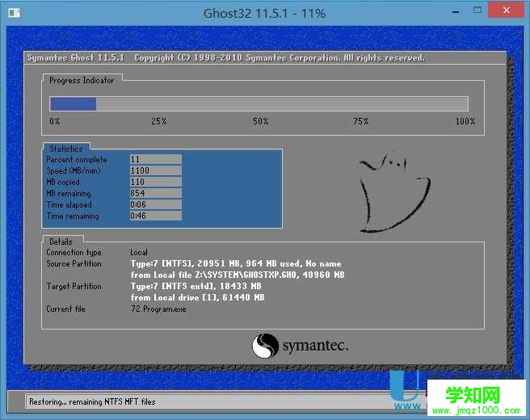
Task: Click Time remaining value 0:46
Action: (x=156, y=216)
